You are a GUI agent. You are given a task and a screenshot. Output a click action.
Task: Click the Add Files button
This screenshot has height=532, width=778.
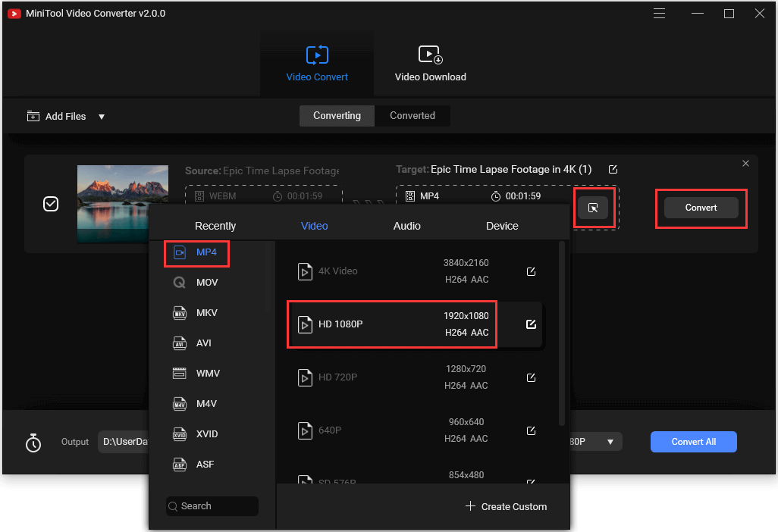coord(56,117)
